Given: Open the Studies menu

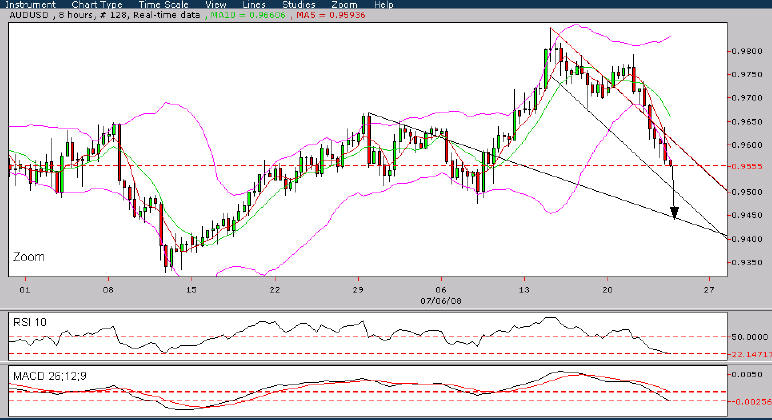Looking at the screenshot, I should tap(299, 4).
